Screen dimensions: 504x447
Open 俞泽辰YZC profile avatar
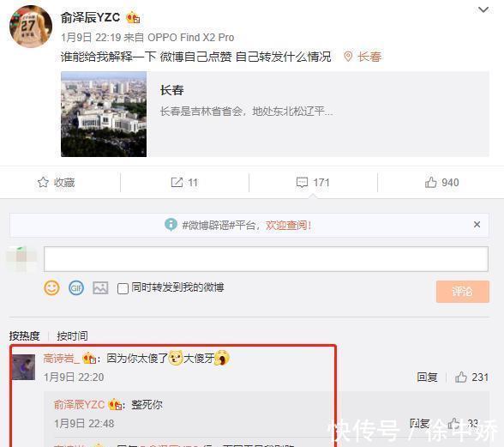(31, 27)
